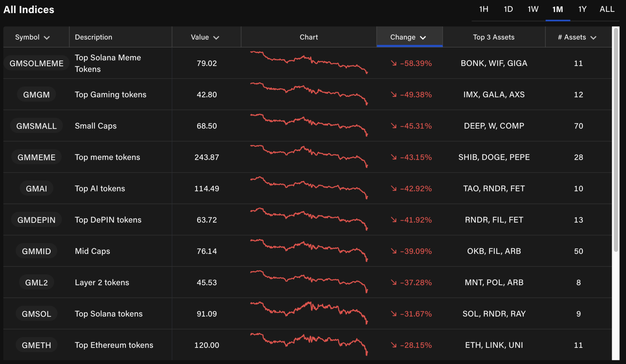
Task: Sort by Symbol column chevron
Action: [x=47, y=37]
